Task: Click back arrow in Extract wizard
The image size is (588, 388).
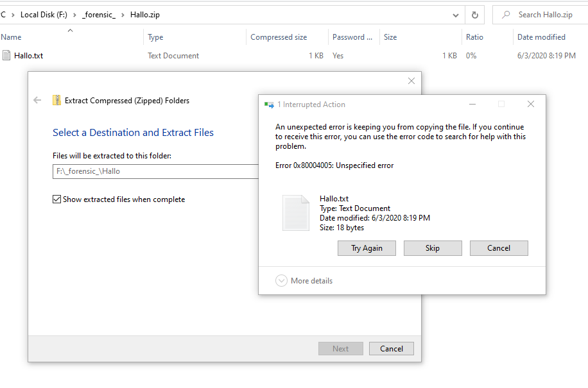Action: 37,100
